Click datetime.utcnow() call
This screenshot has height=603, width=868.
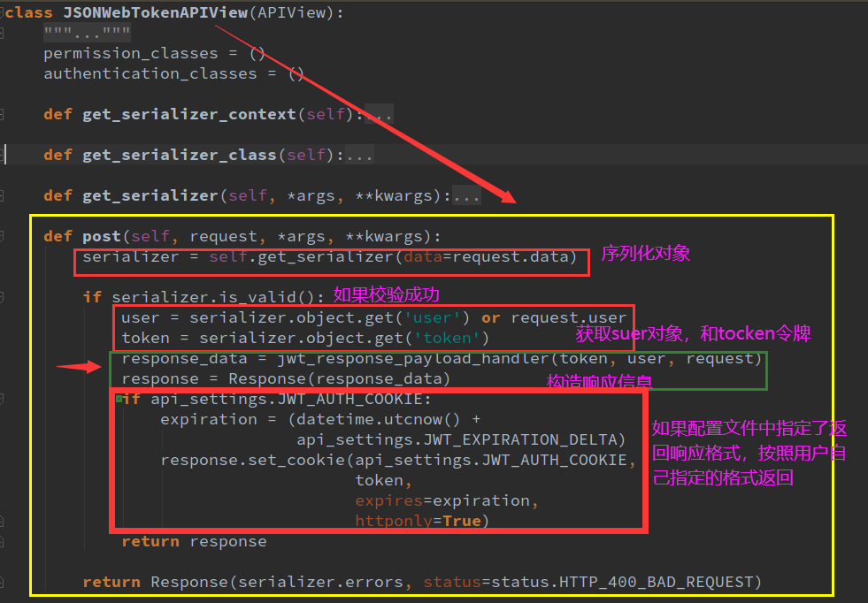pyautogui.click(x=378, y=419)
